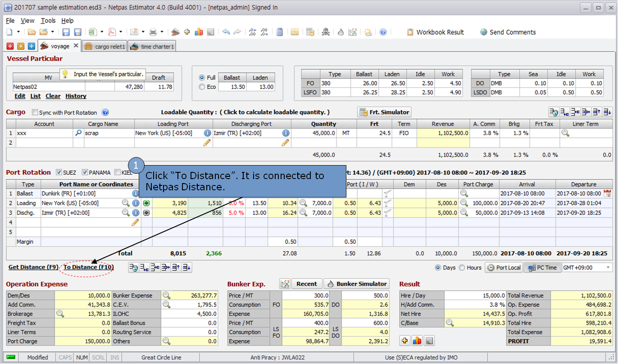Open the Bunker Simulator
618x364 pixels.
[356, 284]
